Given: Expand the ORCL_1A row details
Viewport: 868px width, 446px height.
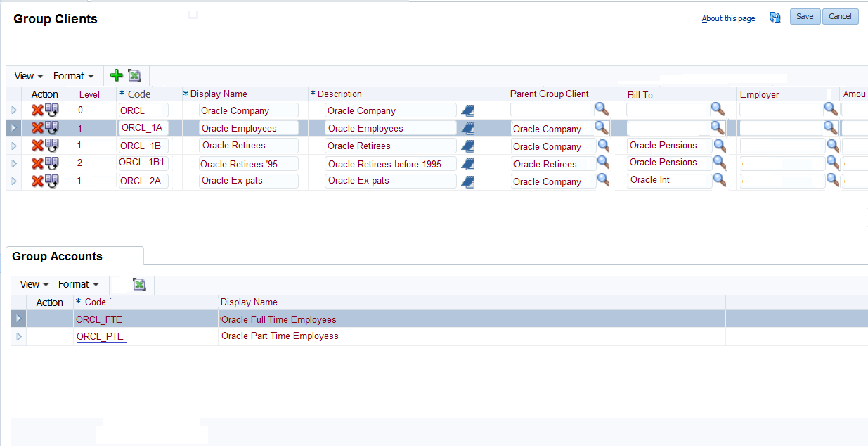Looking at the screenshot, I should click(13, 127).
